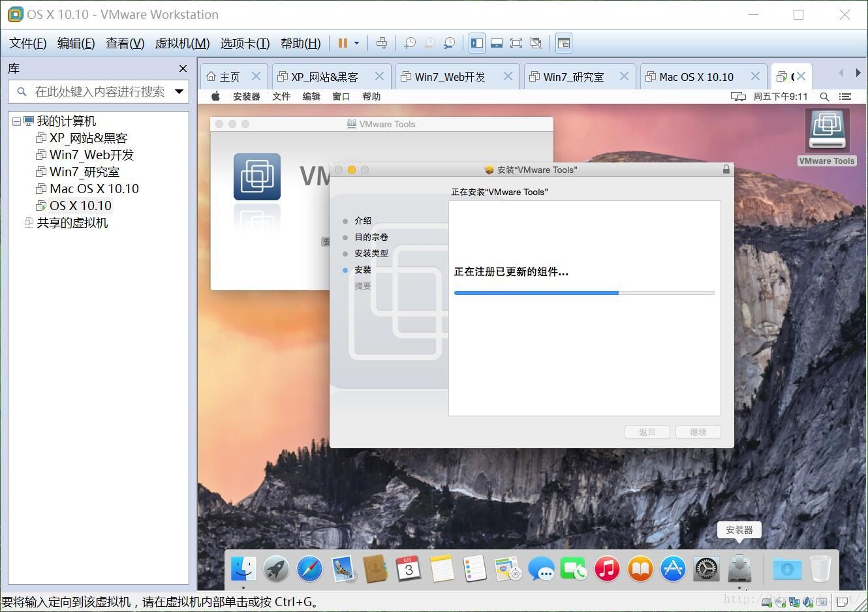This screenshot has height=612, width=868.
Task: Open the power options dropdown next to pause
Action: [x=356, y=43]
